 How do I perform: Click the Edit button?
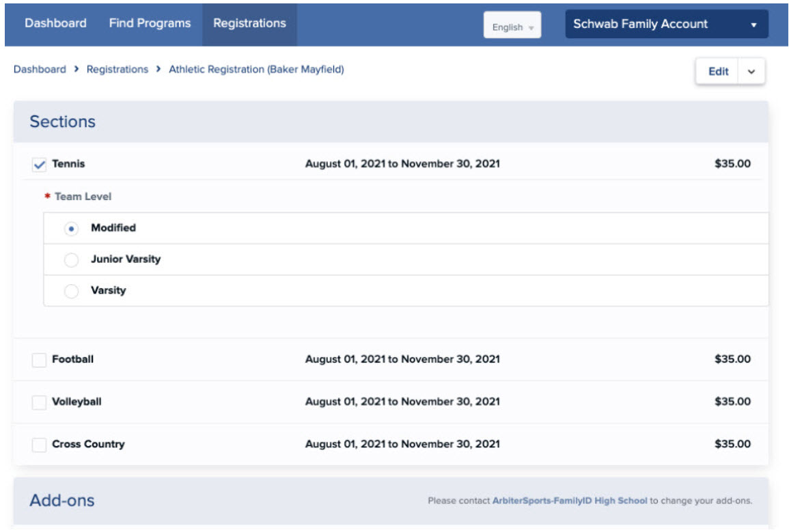[x=717, y=72]
